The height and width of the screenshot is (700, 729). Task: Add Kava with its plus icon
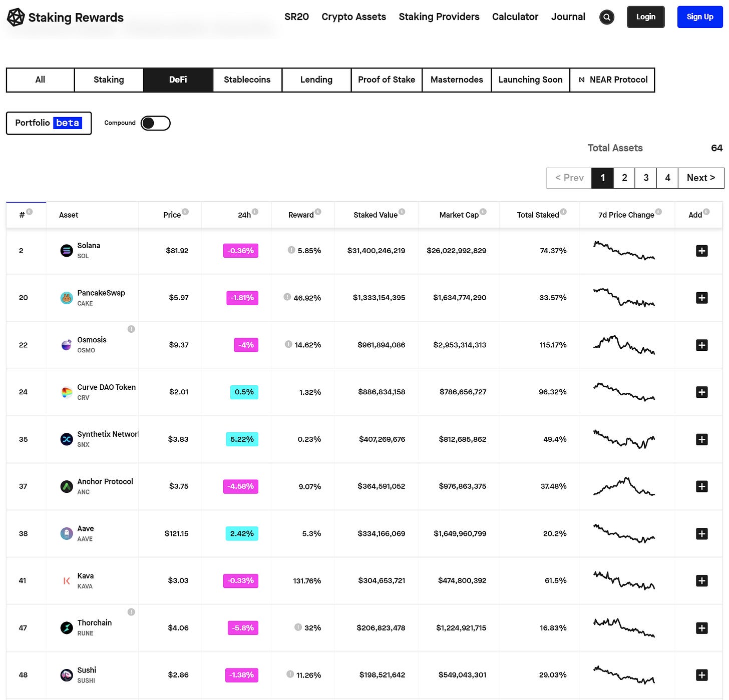click(701, 581)
